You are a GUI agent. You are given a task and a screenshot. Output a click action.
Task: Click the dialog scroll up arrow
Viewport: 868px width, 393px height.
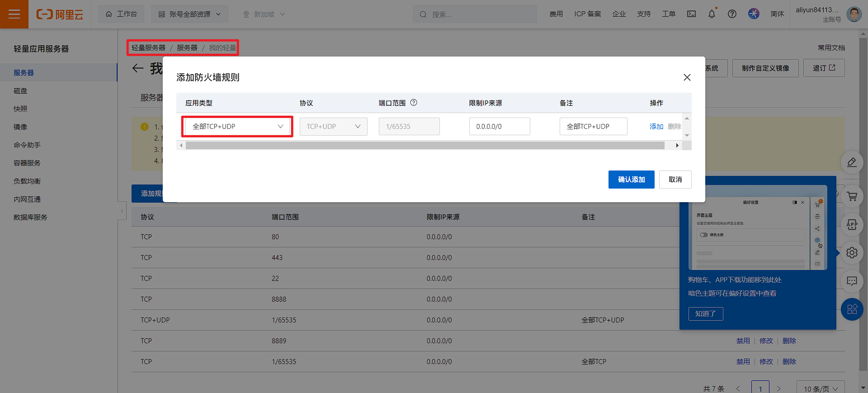coord(687,118)
